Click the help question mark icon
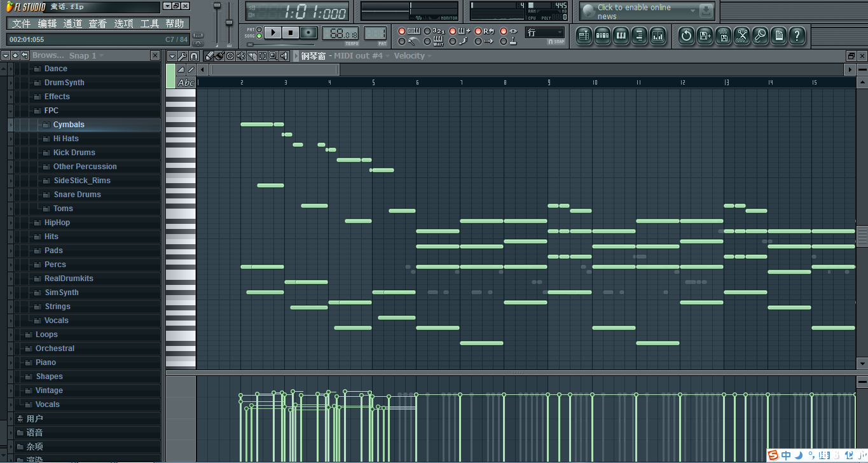The width and height of the screenshot is (868, 463). click(797, 35)
